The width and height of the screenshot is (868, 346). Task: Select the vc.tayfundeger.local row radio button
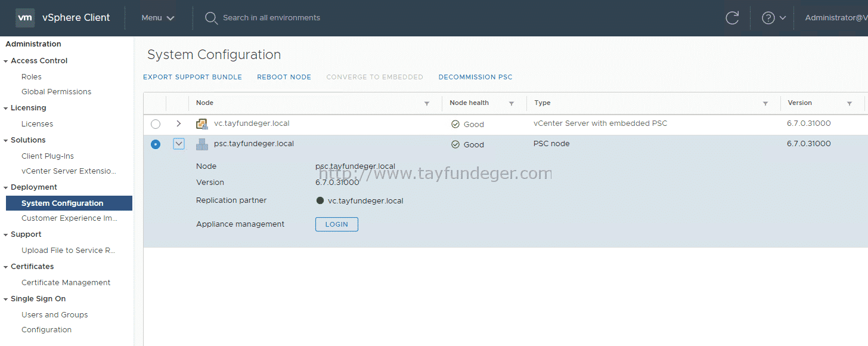tap(156, 124)
